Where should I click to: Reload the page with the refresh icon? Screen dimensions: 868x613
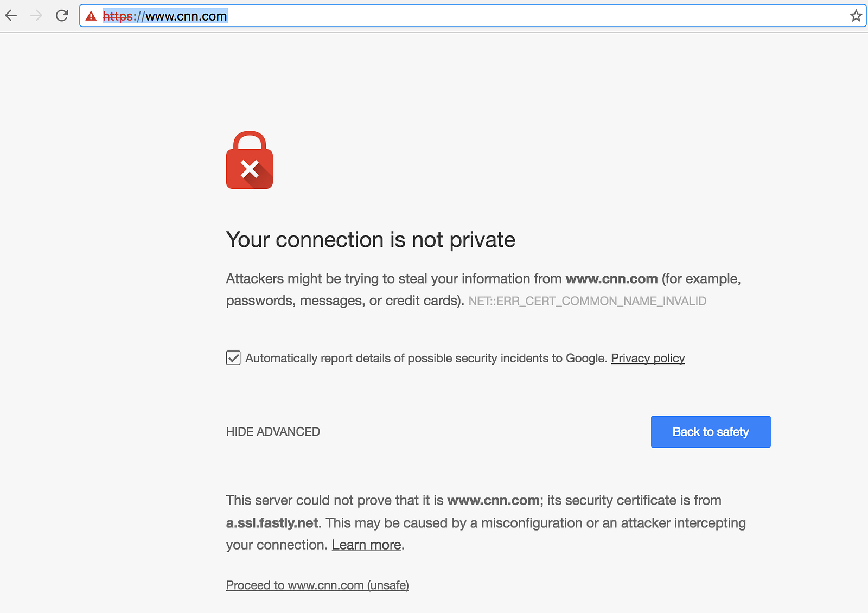[62, 16]
